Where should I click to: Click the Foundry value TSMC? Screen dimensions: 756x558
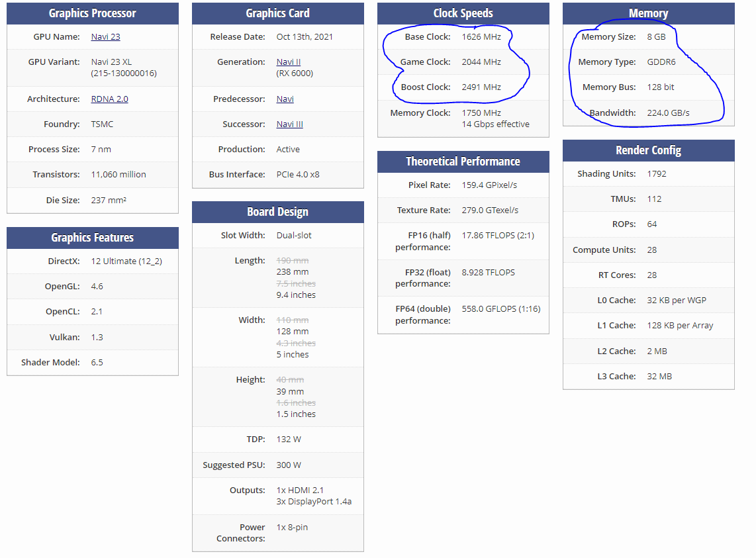[x=102, y=124]
